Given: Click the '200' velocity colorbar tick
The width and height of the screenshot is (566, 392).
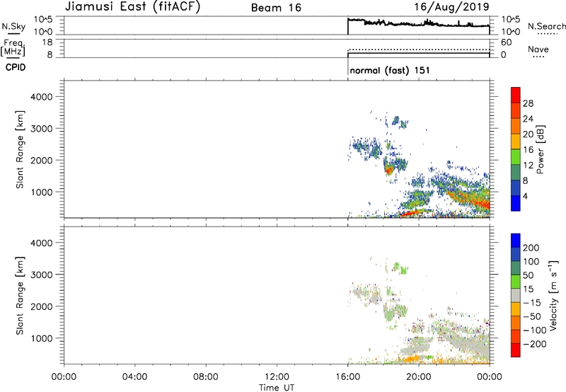Looking at the screenshot, I should point(531,248).
